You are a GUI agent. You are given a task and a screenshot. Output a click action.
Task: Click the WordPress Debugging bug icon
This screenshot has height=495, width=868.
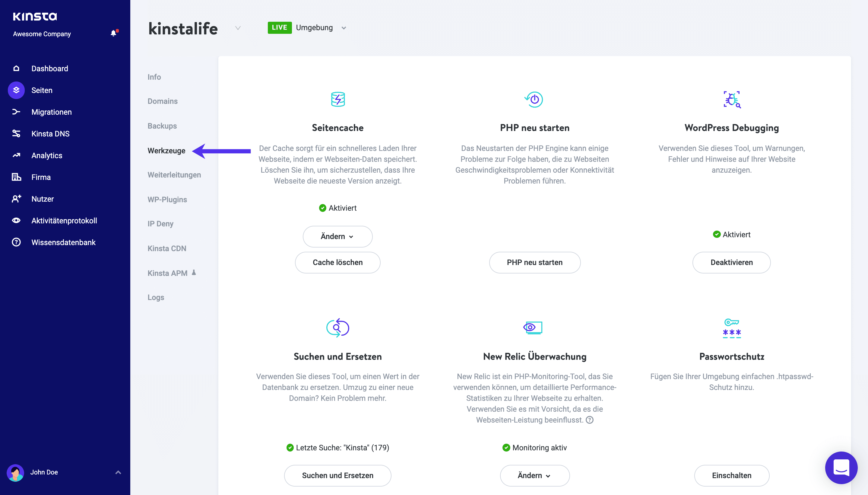731,99
